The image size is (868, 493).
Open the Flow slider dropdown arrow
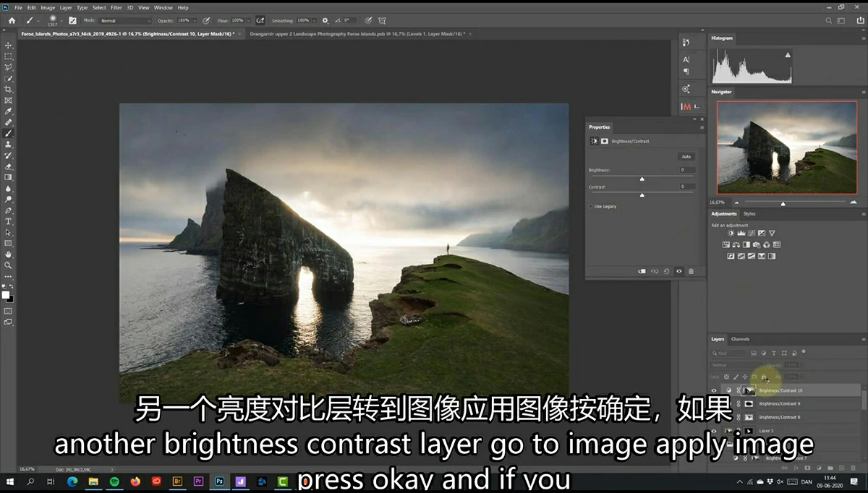pos(248,20)
